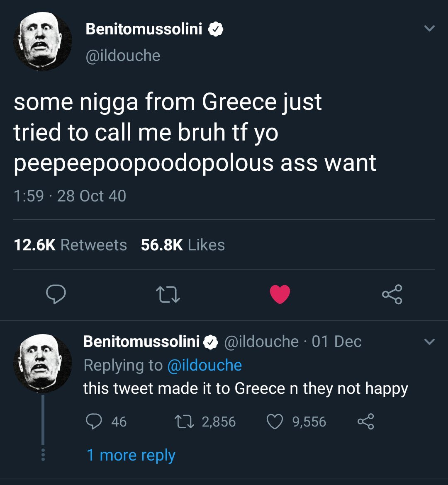Click the reply's 01 Dec date
The height and width of the screenshot is (485, 448).
pos(336,342)
